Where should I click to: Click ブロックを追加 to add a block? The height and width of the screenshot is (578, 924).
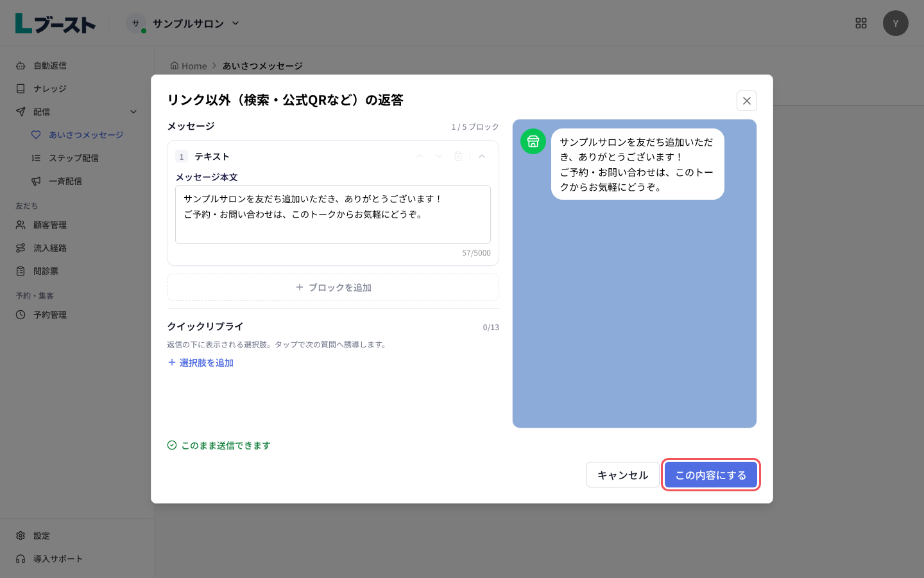tap(333, 287)
